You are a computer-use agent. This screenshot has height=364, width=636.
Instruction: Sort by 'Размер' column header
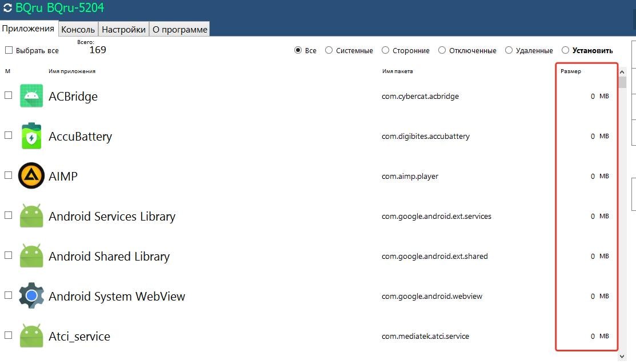(x=571, y=71)
